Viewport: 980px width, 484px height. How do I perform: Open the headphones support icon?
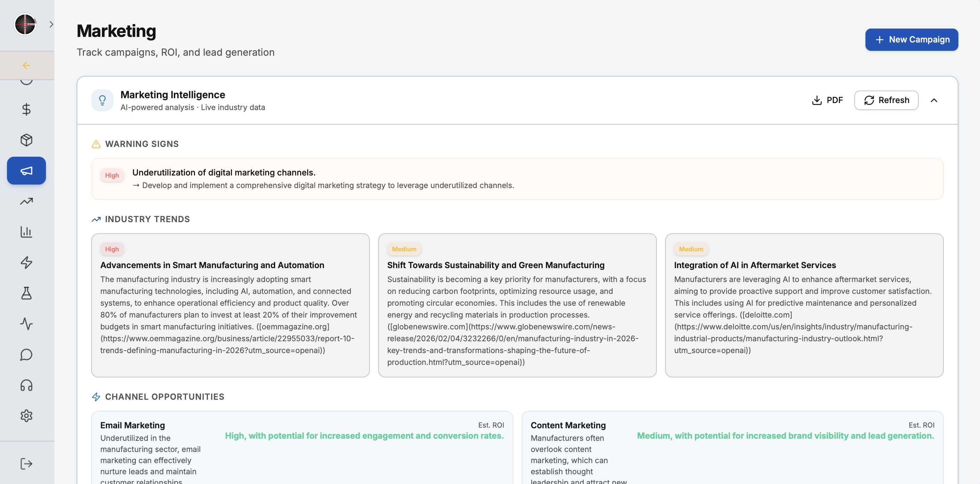26,385
